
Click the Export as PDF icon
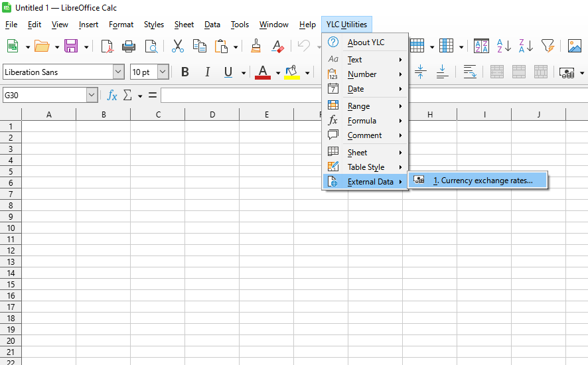pos(106,46)
